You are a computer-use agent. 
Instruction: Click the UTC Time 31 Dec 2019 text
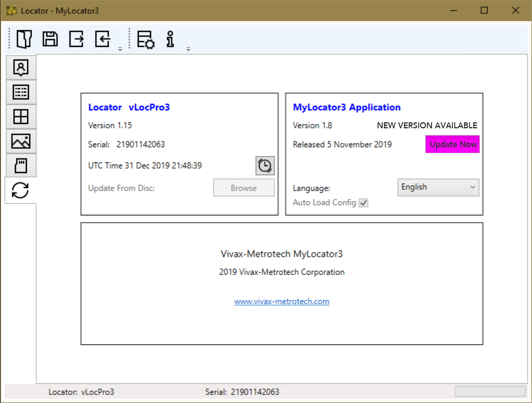145,166
